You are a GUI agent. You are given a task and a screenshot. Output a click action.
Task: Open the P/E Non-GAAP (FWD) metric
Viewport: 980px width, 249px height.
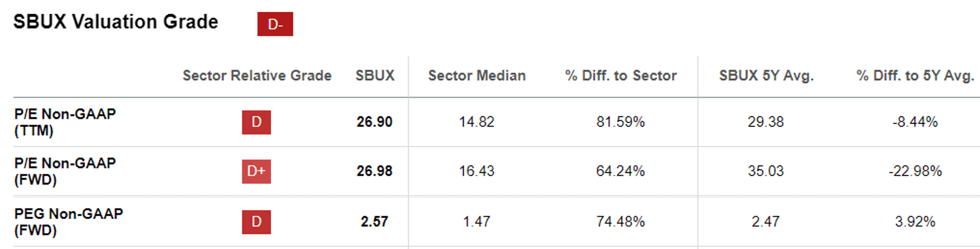[65, 171]
